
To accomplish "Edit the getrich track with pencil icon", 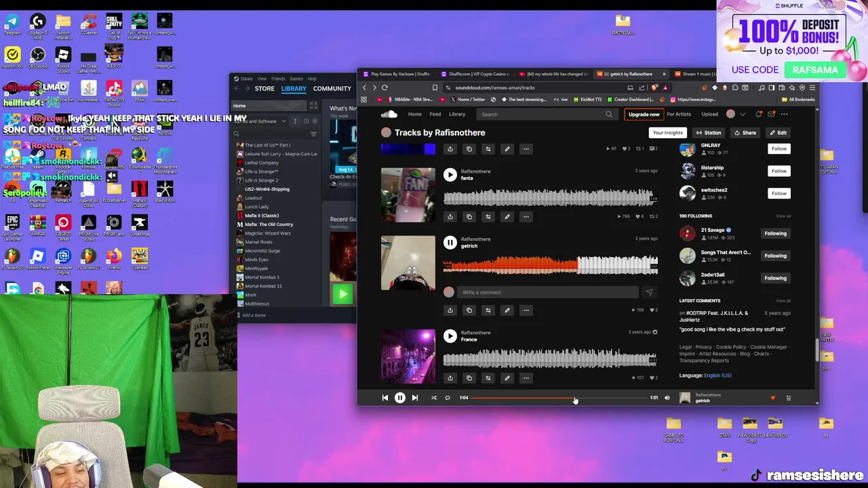I will (507, 310).
